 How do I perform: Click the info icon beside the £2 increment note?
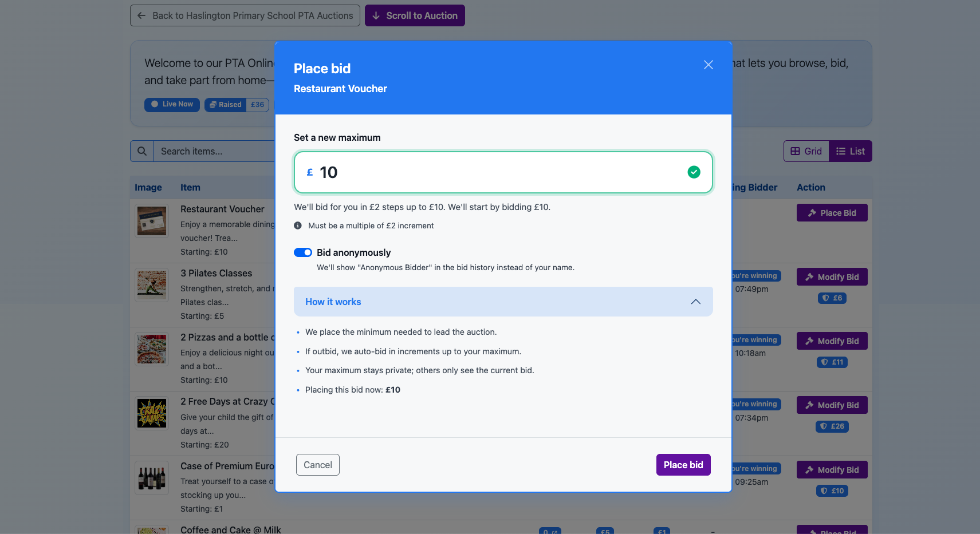(x=297, y=226)
